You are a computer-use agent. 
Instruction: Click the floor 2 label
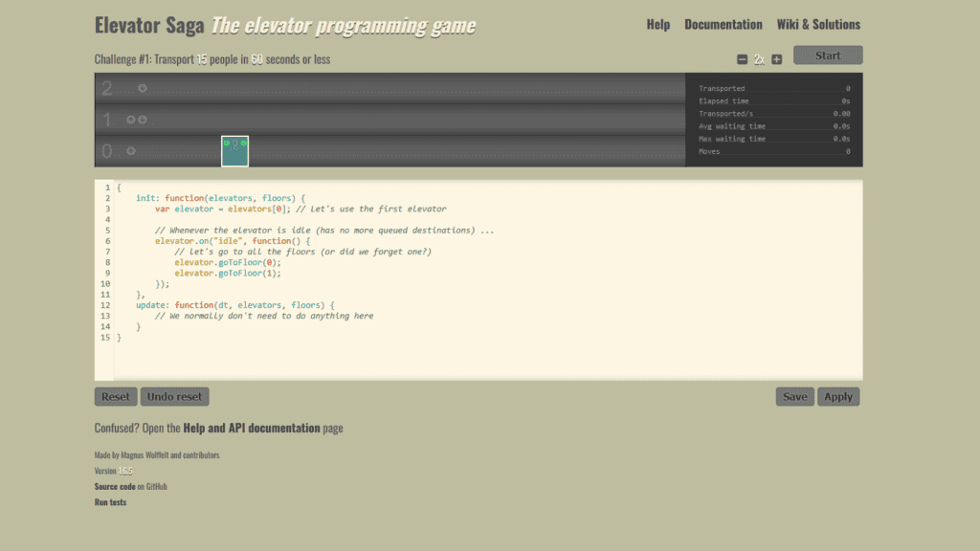(x=107, y=88)
